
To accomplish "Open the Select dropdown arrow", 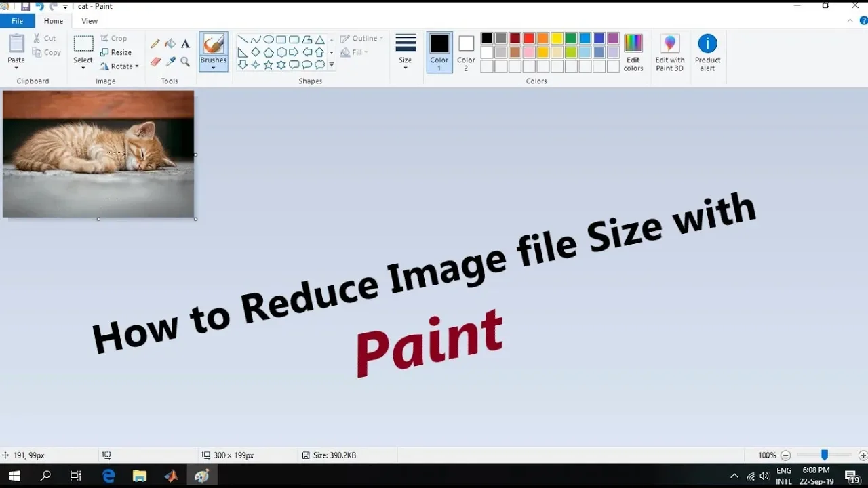I will pos(83,68).
